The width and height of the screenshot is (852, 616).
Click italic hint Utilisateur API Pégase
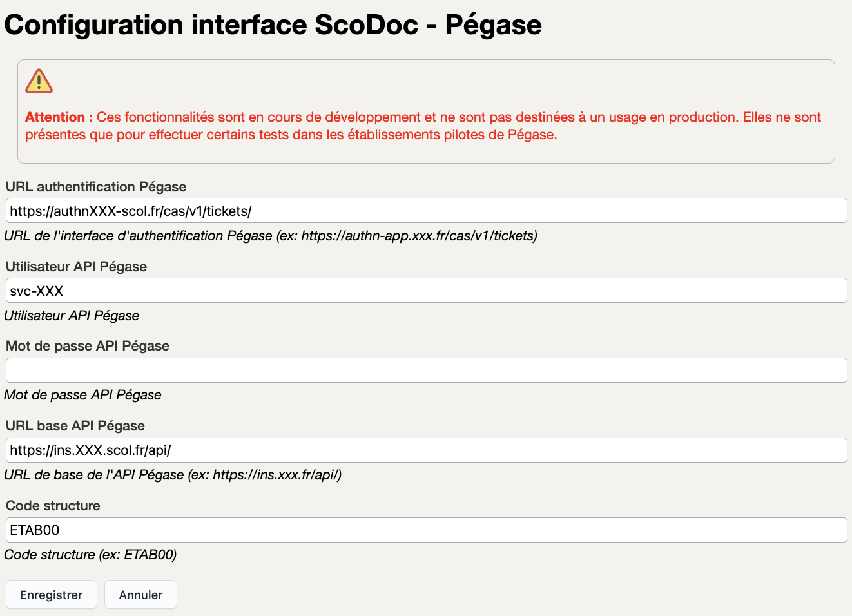click(72, 316)
